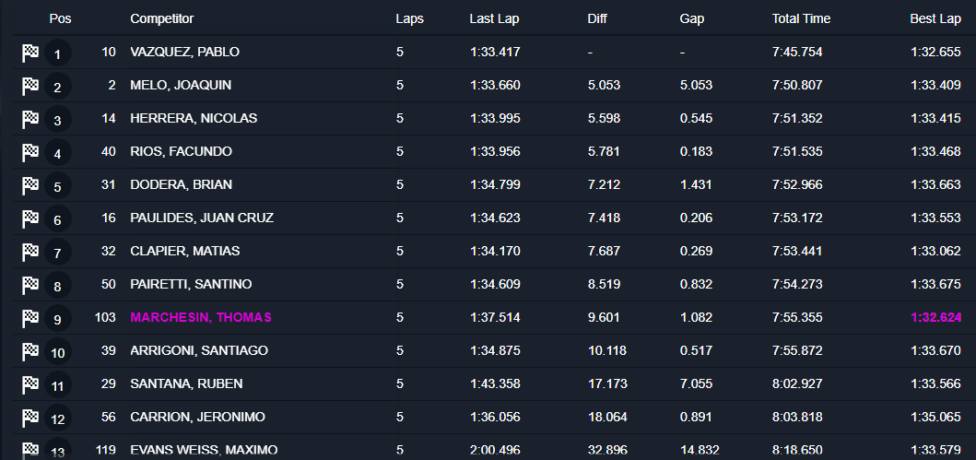Click the flag icon for Marchesin, Thomas
976x460 pixels.
(x=30, y=319)
